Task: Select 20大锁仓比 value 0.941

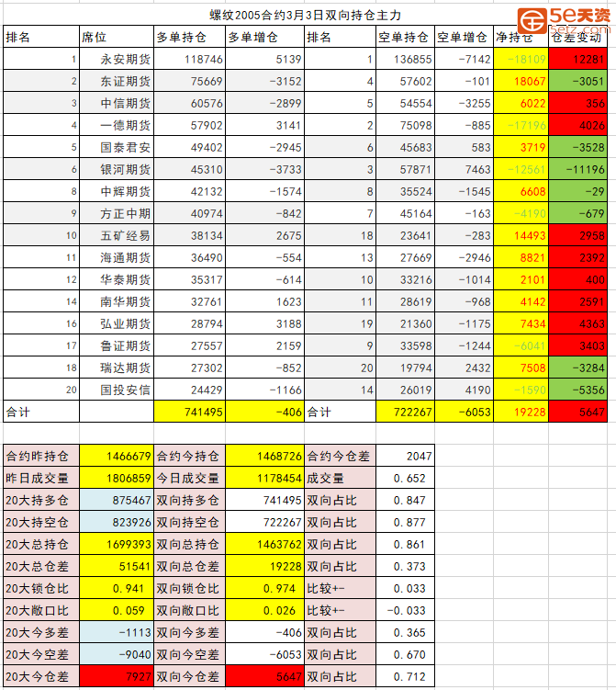Action: click(117, 588)
